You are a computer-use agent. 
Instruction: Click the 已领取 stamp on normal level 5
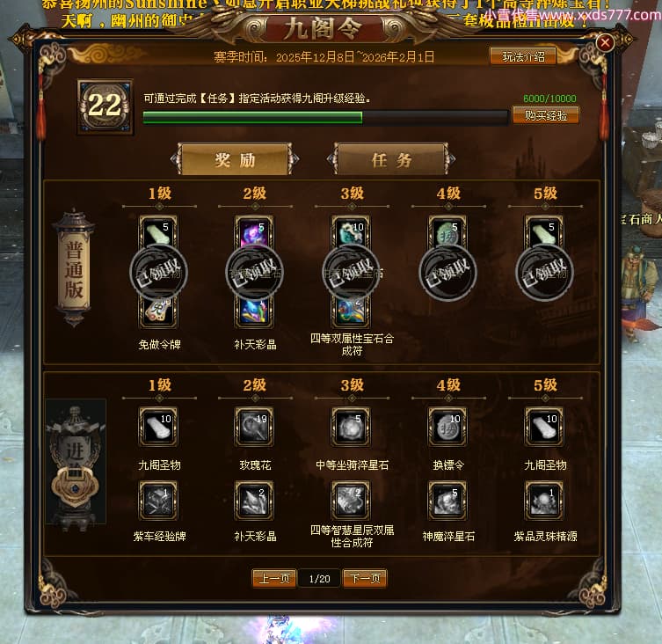[x=544, y=273]
